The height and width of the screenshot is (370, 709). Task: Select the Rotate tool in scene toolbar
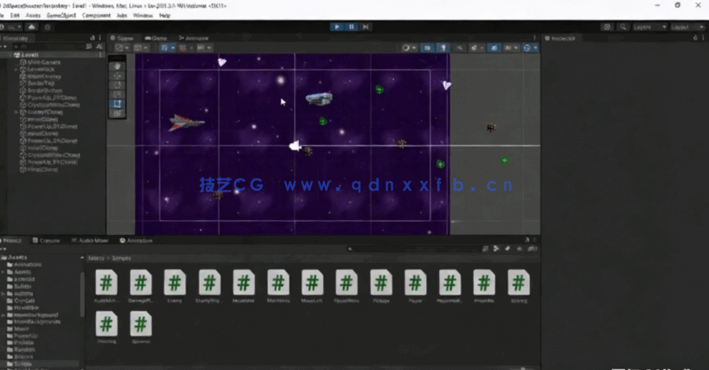coord(117,85)
